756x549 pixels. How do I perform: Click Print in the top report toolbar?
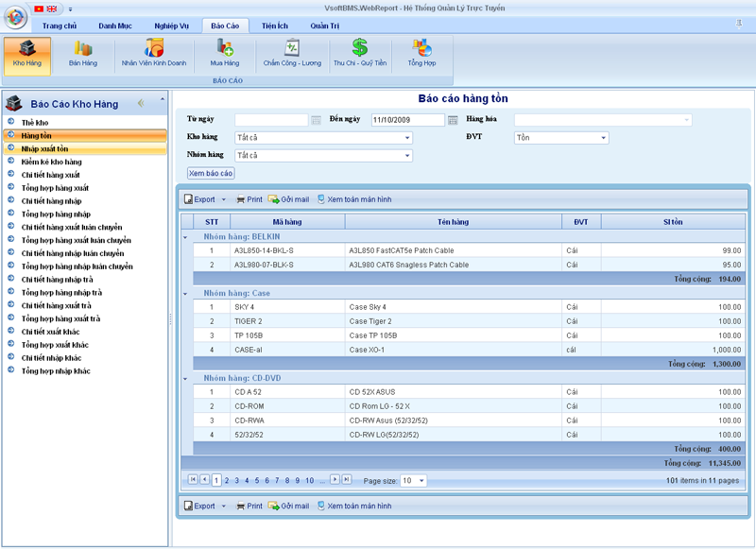pyautogui.click(x=249, y=199)
